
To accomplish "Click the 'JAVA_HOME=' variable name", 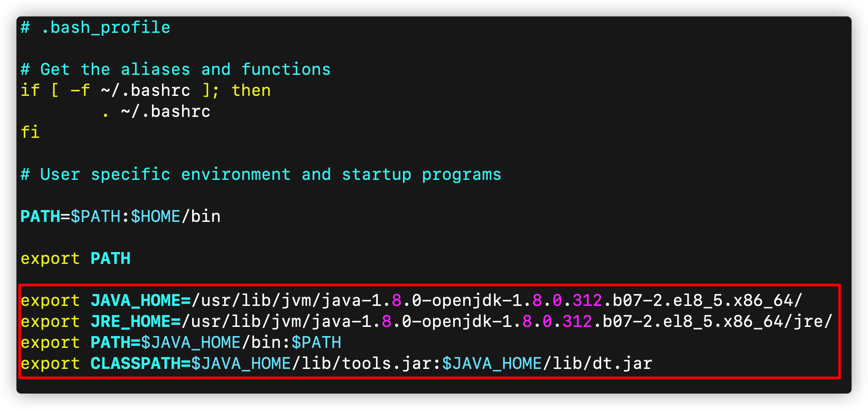I will pyautogui.click(x=141, y=300).
